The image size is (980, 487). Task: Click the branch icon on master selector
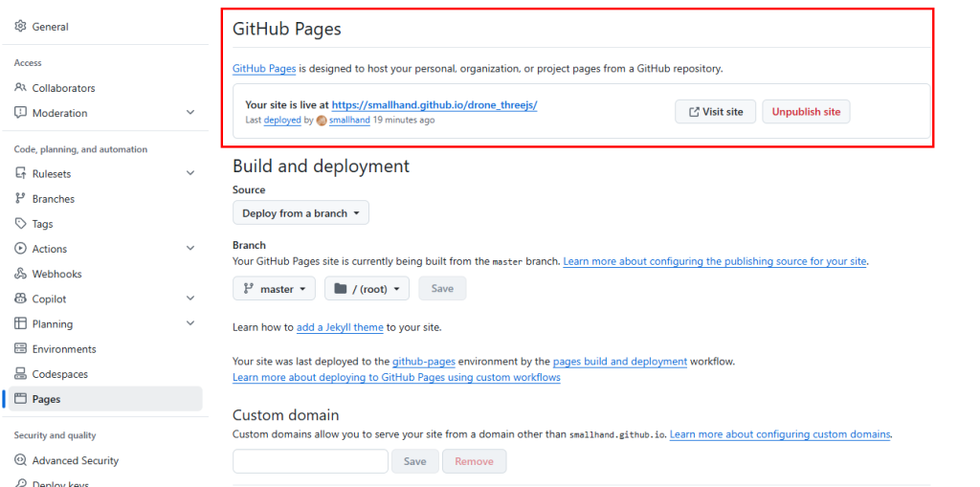pos(248,289)
